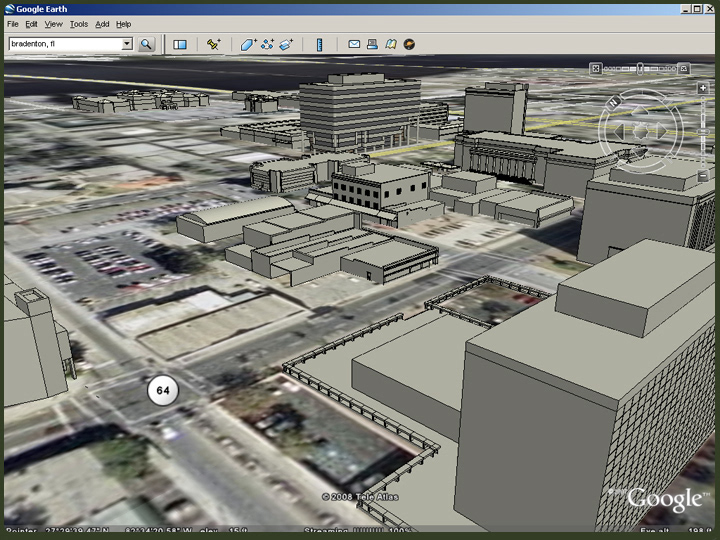Open the Sky view toggle icon
The width and height of the screenshot is (720, 540).
click(410, 44)
